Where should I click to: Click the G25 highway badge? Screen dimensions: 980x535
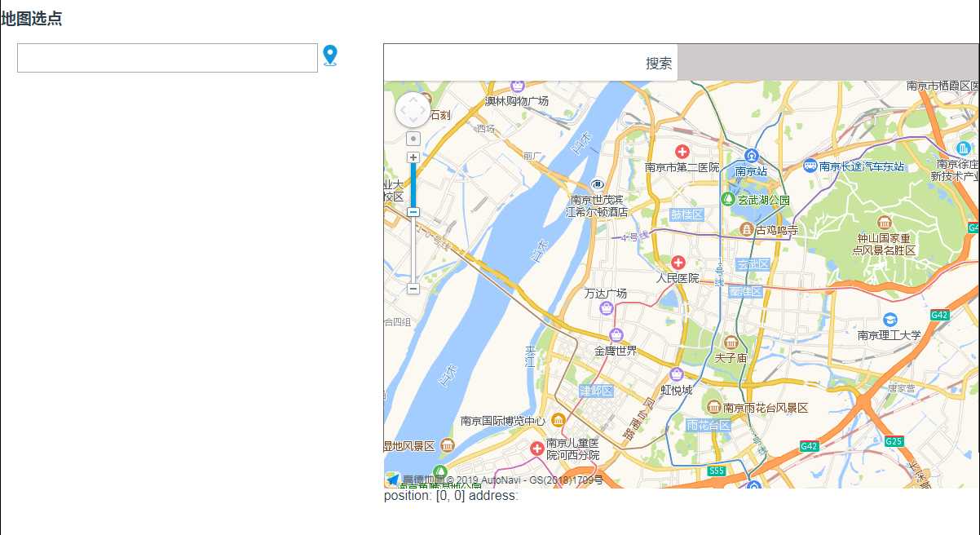[x=894, y=441]
